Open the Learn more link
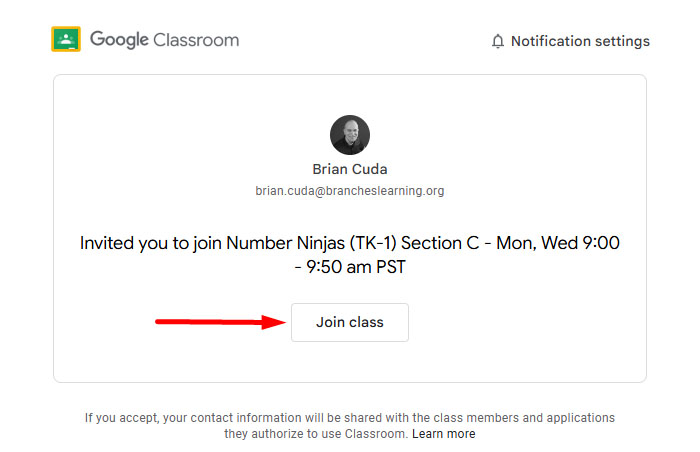The width and height of the screenshot is (700, 452). 444,434
